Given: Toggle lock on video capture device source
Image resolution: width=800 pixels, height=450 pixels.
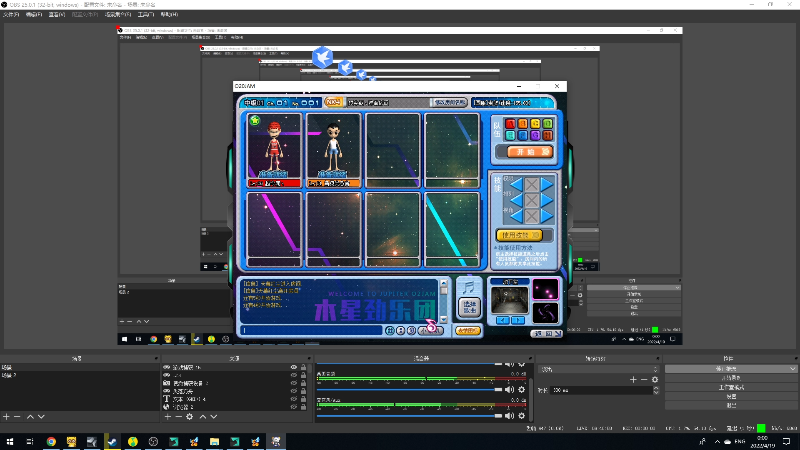Looking at the screenshot, I should 304,383.
